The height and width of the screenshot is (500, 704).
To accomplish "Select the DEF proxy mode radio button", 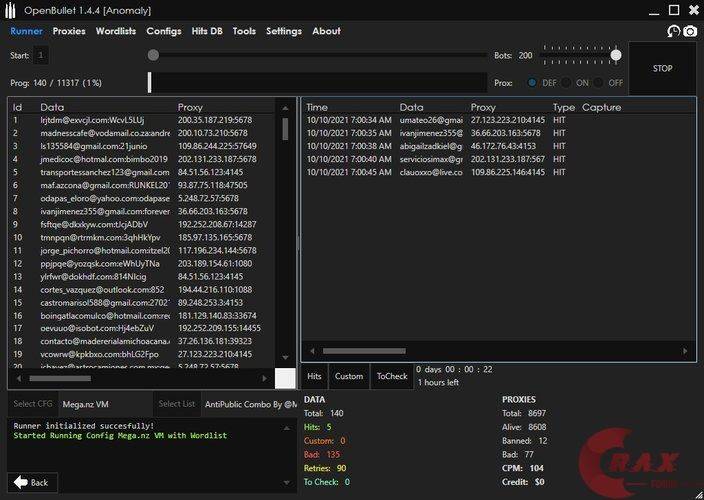I will click(x=533, y=83).
